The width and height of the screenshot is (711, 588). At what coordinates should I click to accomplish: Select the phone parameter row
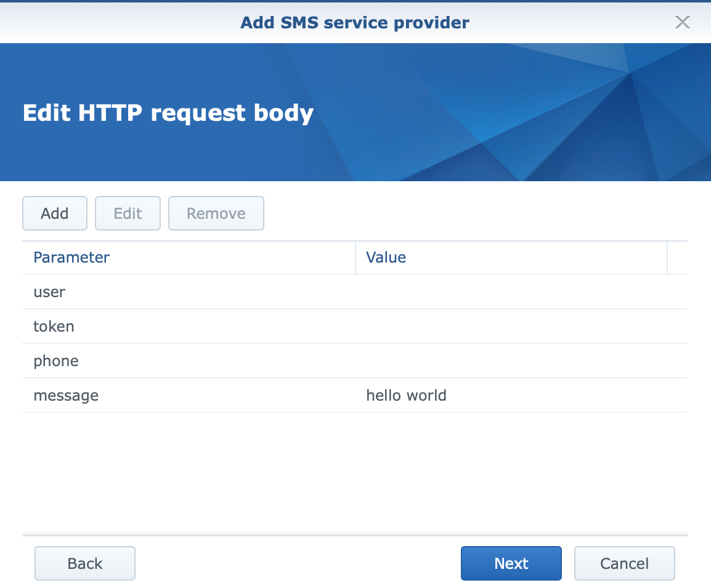click(355, 361)
